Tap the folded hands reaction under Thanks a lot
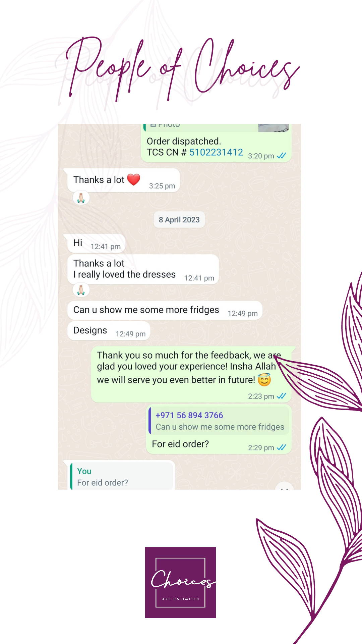This screenshot has width=362, height=644. click(x=81, y=198)
